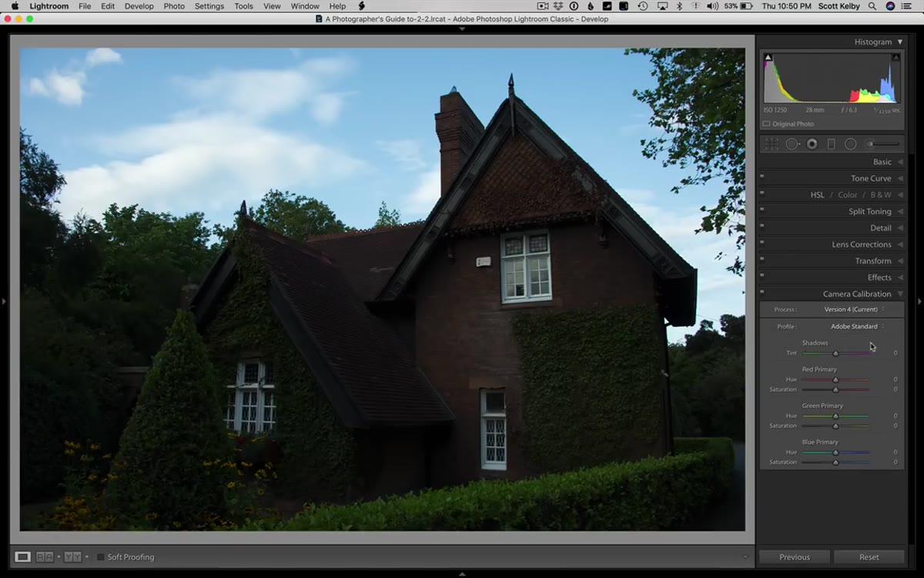Screen dimensions: 924x578
Task: Adjust the Red Primary Saturation slider
Action: (835, 390)
